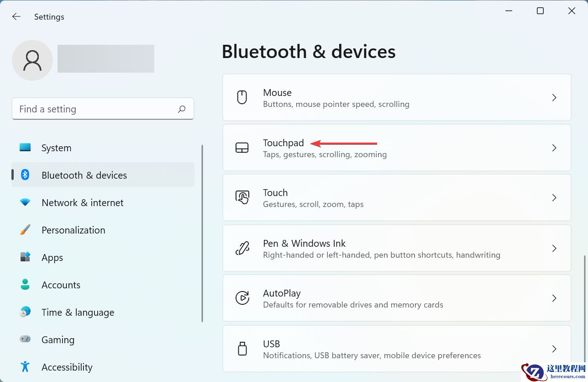
Task: Click the USB drive icon
Action: pos(242,349)
